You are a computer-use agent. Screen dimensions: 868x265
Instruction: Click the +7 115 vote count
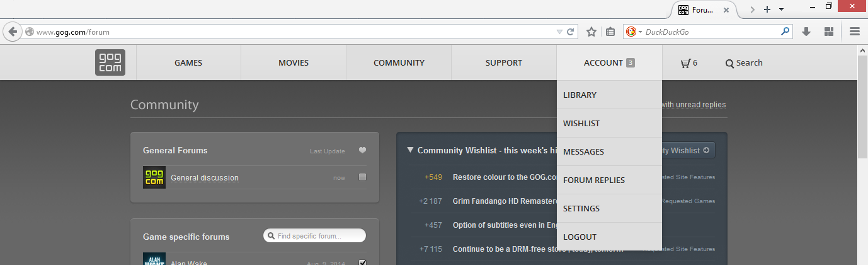click(x=431, y=249)
